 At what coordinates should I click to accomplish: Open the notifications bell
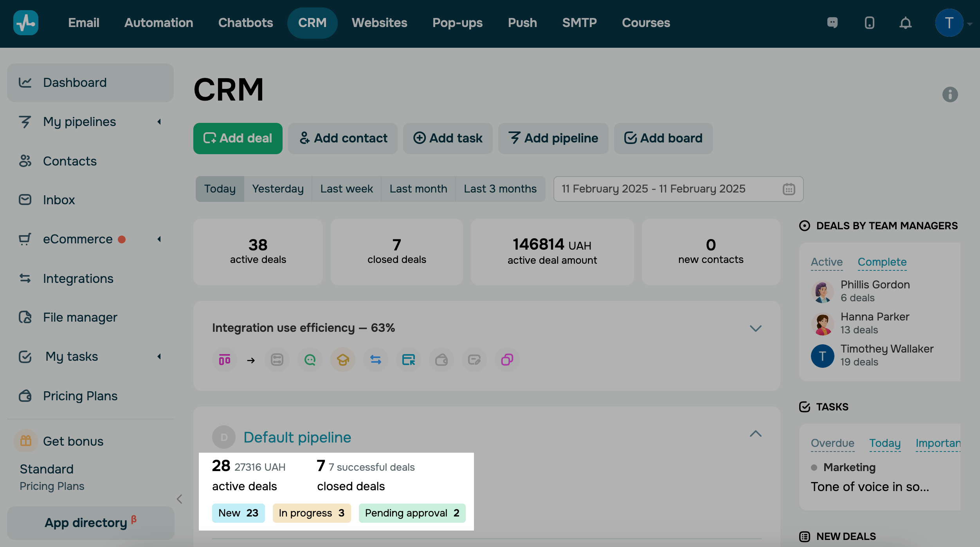[x=905, y=23]
